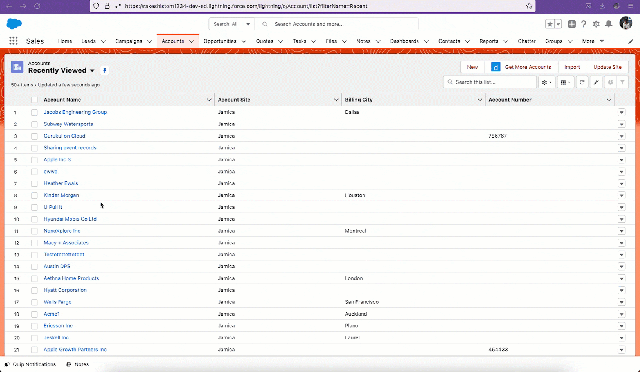The image size is (640, 372).
Task: Click the Get More Accounts button
Action: [521, 67]
